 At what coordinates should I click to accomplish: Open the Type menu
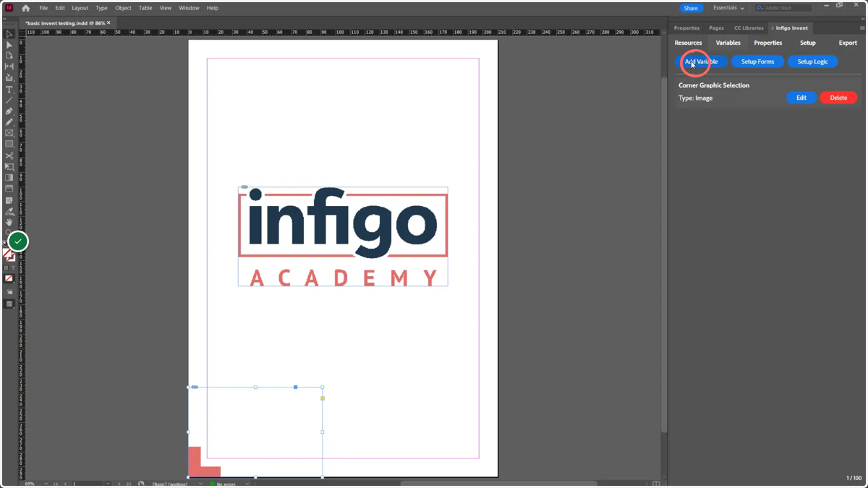click(102, 8)
